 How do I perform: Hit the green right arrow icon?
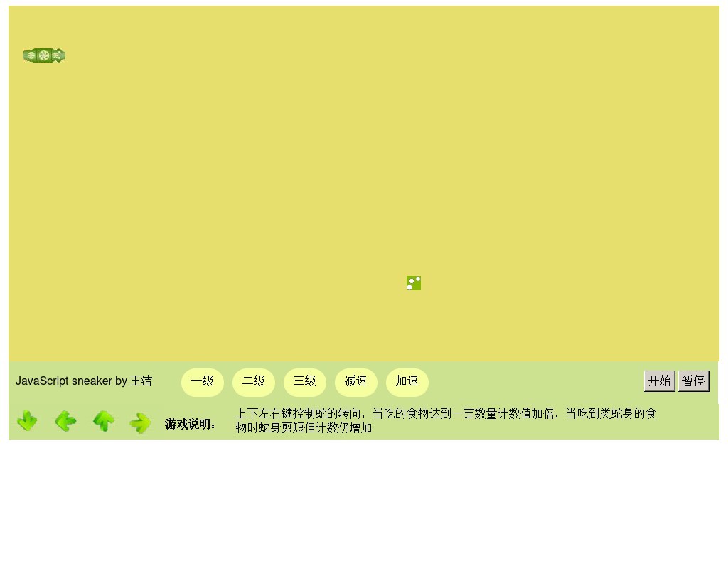(x=140, y=422)
